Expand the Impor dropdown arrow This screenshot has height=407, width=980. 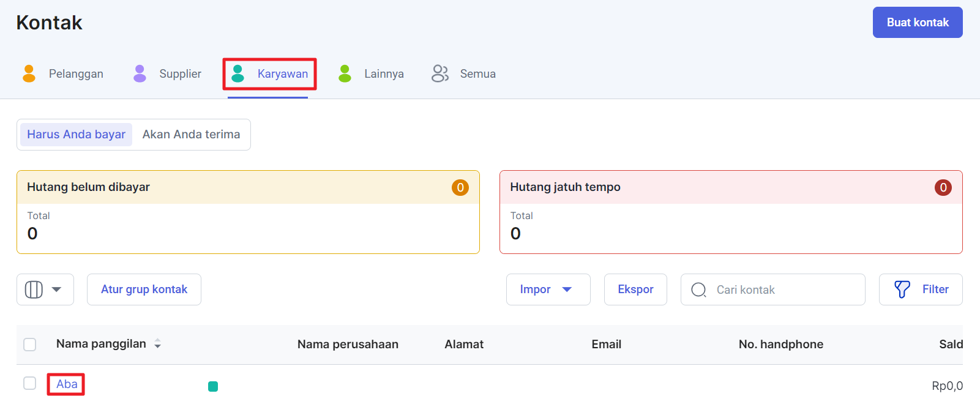click(567, 289)
